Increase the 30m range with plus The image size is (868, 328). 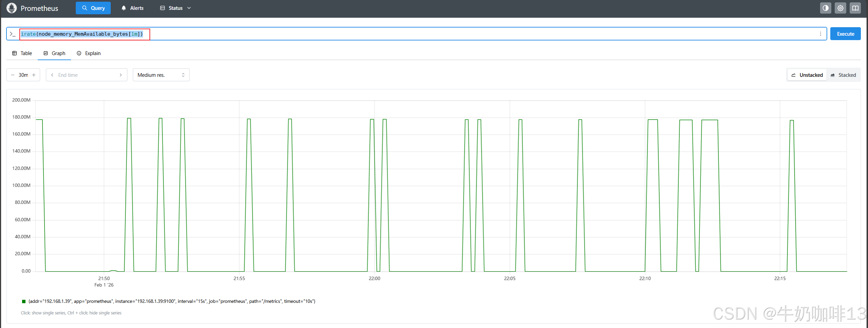point(34,75)
